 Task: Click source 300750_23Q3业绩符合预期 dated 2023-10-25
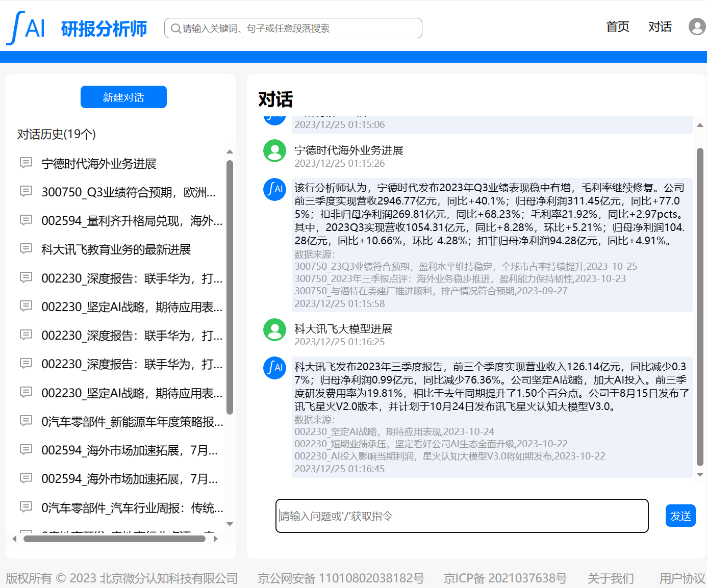466,266
